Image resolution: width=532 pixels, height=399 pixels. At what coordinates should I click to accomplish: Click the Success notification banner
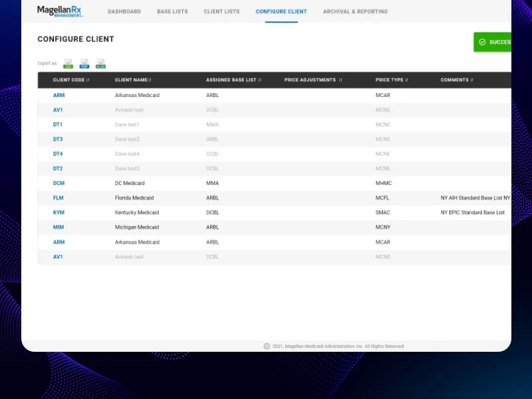(492, 42)
